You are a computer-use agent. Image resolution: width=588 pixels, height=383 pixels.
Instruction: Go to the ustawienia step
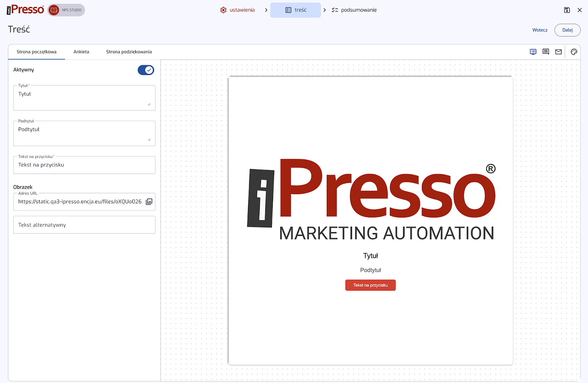pos(237,10)
